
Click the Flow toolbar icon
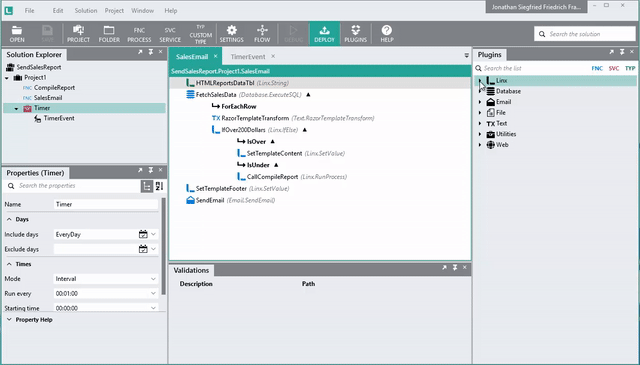click(262, 33)
